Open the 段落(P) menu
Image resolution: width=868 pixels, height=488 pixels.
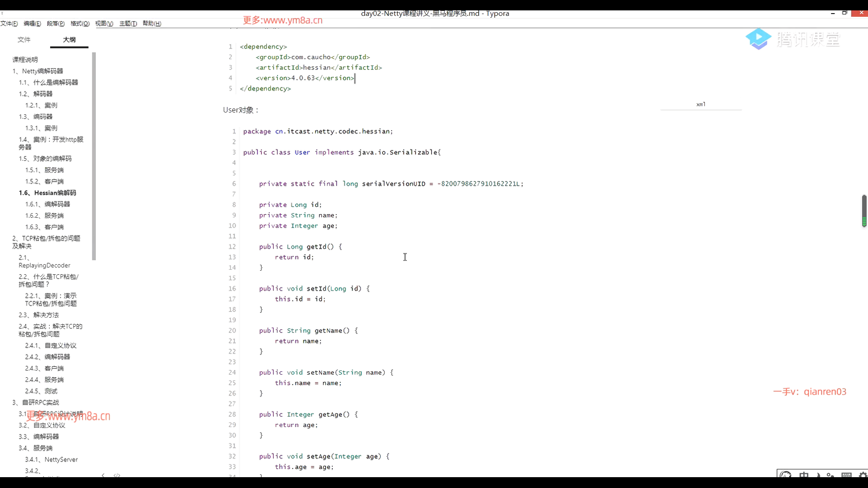[56, 23]
